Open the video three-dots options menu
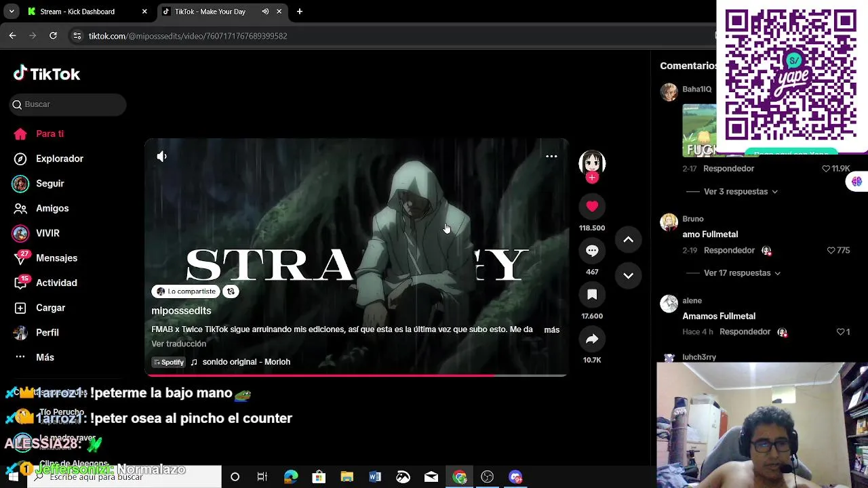The width and height of the screenshot is (868, 488). pos(551,157)
